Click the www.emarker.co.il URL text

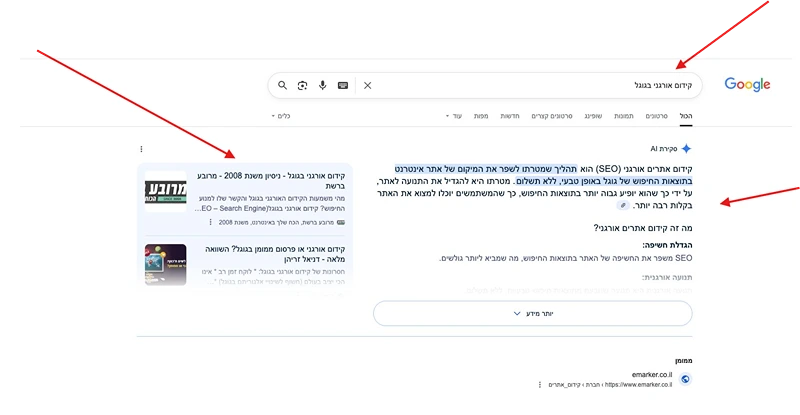[x=638, y=385]
